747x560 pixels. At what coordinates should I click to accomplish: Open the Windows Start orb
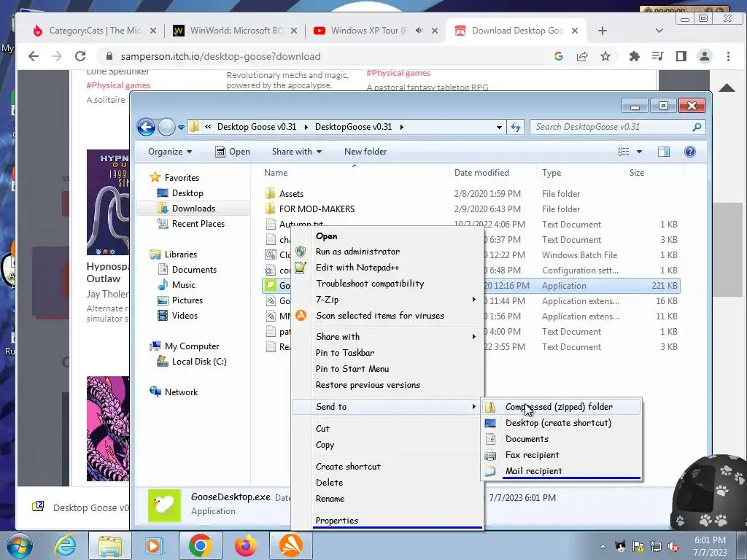[20, 545]
